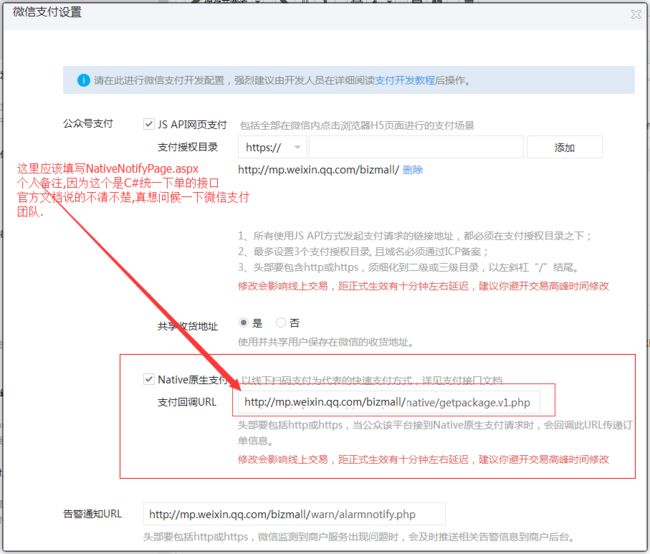Click the 告警通知URL label
650x554 pixels.
click(92, 514)
